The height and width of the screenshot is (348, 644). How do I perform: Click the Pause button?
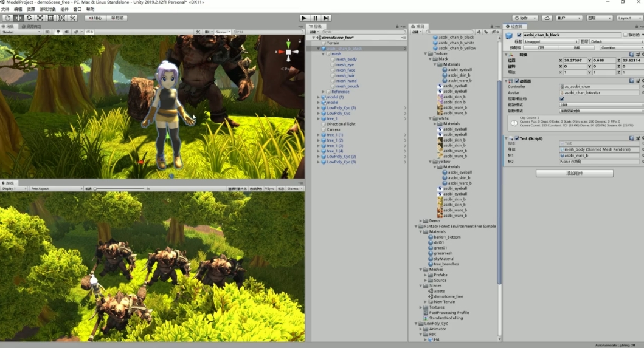[316, 18]
